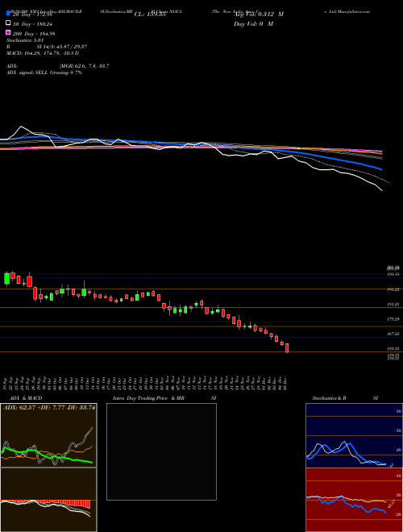Open the empty Intra Day Trading chart box
The image size is (403, 532).
pos(161,451)
